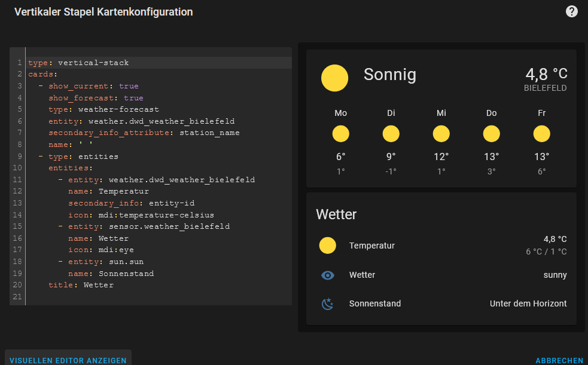Click Tuesday's sunny forecast icon
The image size is (588, 365).
pyautogui.click(x=391, y=134)
